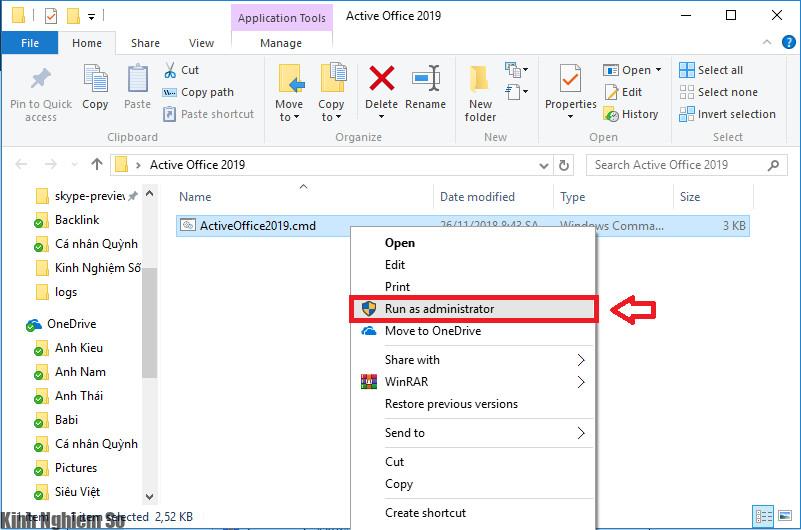The height and width of the screenshot is (530, 801).
Task: Switch to Details view icon in status bar
Action: 763,516
